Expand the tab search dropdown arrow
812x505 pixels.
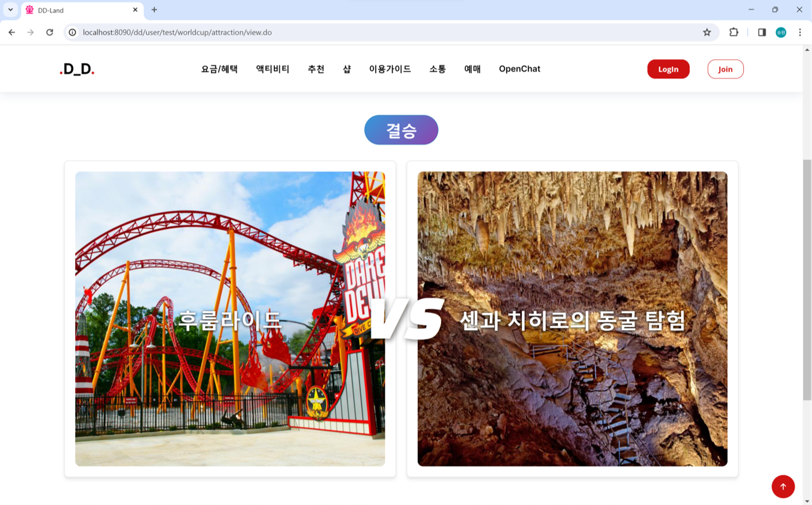[x=10, y=10]
